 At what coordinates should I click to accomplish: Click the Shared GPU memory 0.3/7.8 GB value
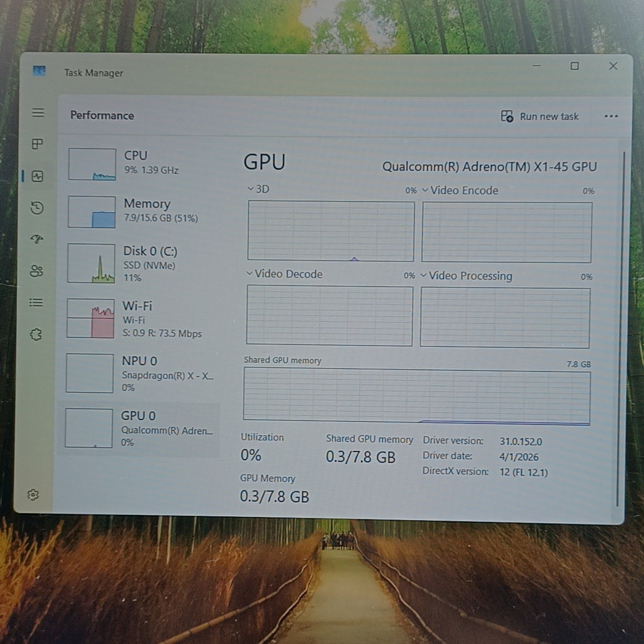(x=361, y=457)
